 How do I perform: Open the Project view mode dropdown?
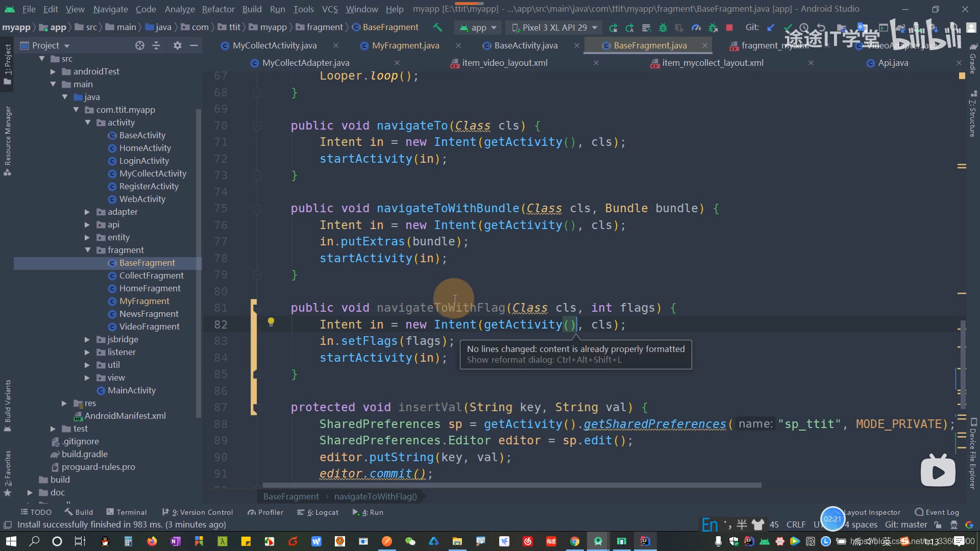click(x=45, y=45)
